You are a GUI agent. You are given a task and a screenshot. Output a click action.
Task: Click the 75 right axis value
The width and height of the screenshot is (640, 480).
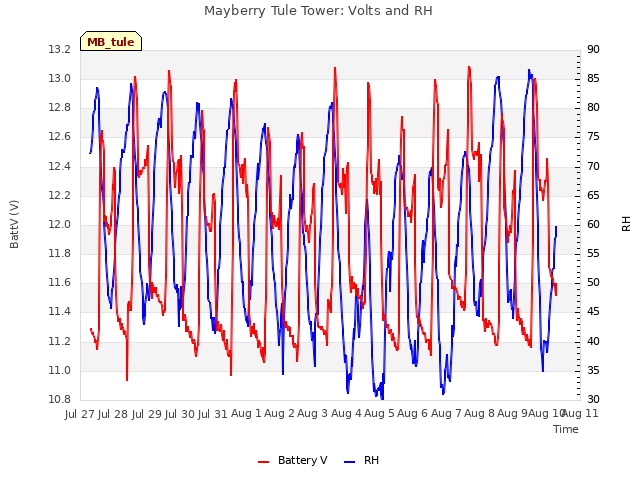593,137
